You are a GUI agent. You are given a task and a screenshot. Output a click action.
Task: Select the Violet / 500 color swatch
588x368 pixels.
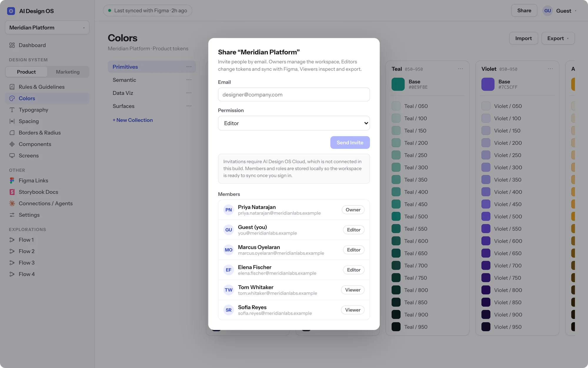(486, 217)
